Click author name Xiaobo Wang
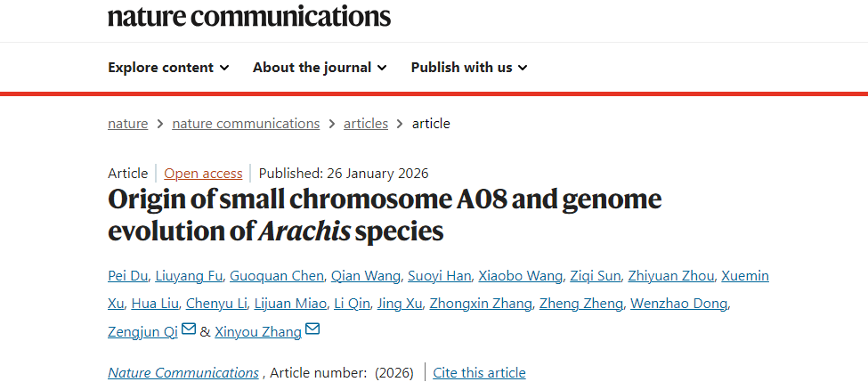 point(521,276)
